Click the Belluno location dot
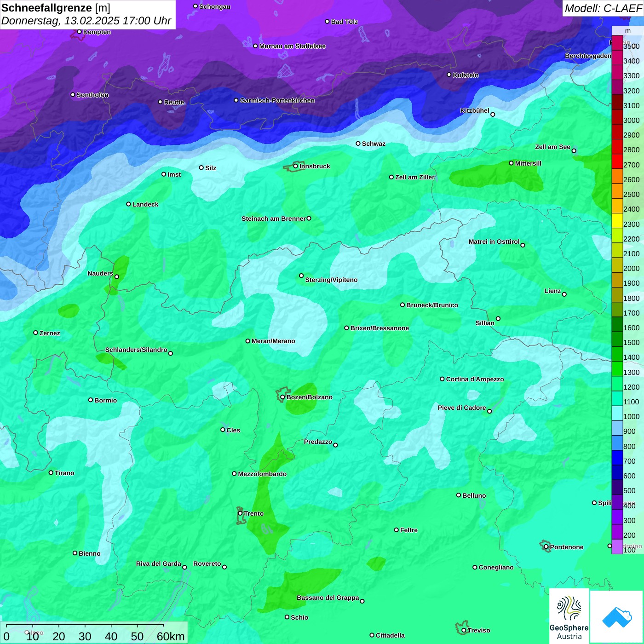Viewport: 644px width, 644px height. tap(458, 495)
